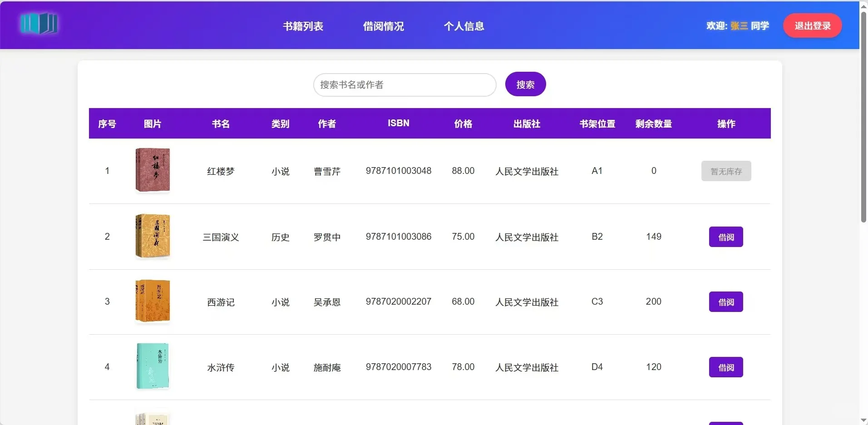Click the 搜索 search button
Image resolution: width=868 pixels, height=425 pixels.
pyautogui.click(x=525, y=84)
